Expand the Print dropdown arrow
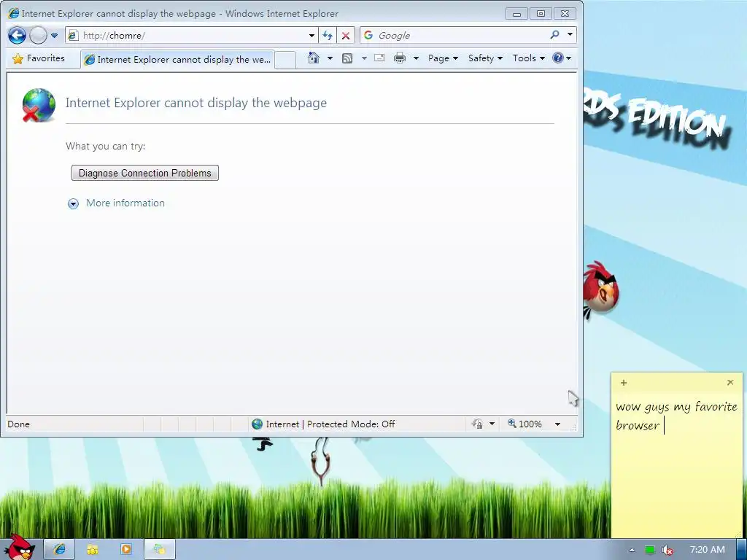This screenshot has width=747, height=560. [x=416, y=58]
